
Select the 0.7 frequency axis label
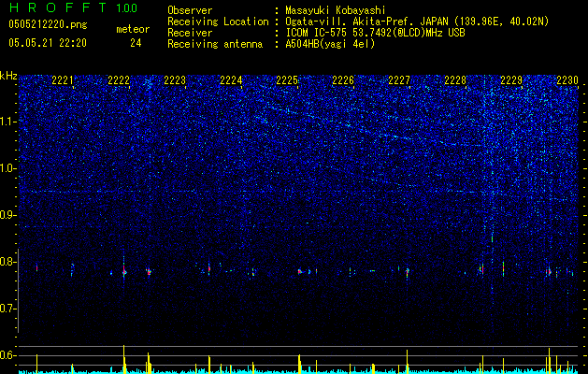pos(8,309)
